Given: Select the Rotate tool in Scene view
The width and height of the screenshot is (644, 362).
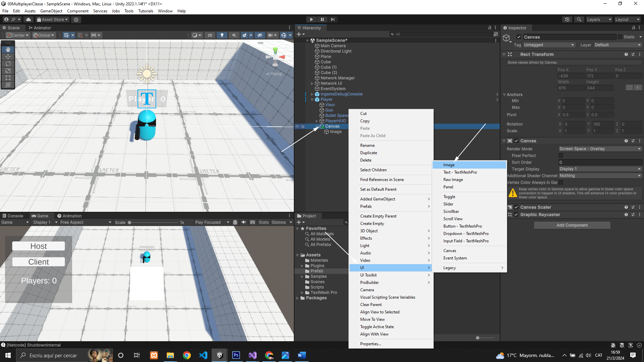Looking at the screenshot, I should (x=8, y=64).
